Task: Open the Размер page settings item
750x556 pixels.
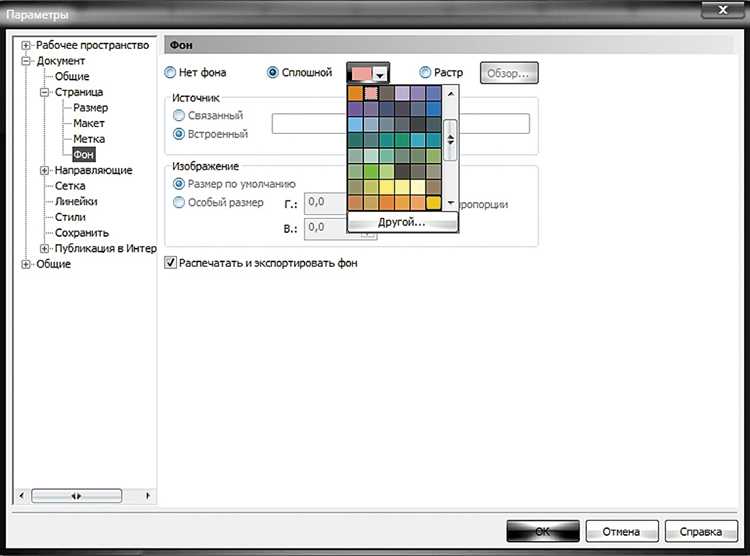Action: [90, 108]
